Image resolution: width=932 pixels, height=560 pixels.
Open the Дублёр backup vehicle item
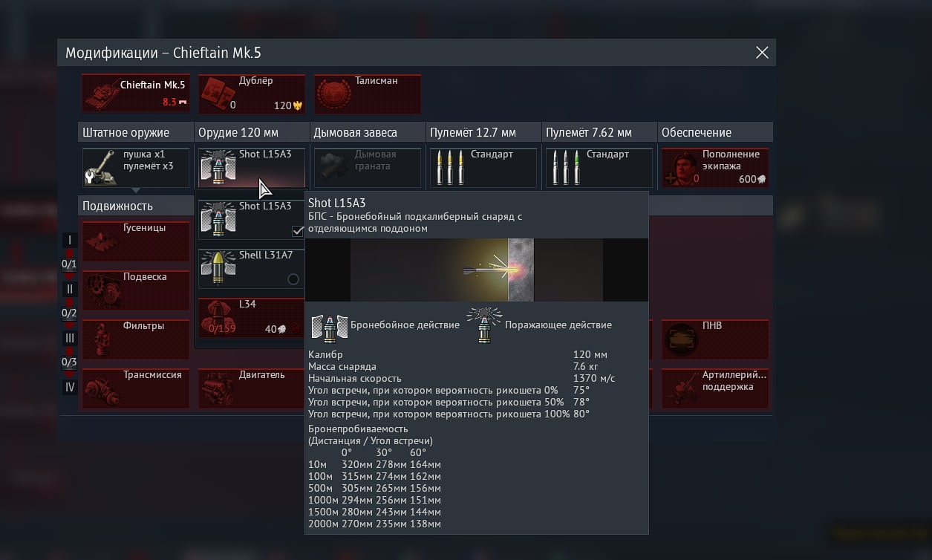click(x=252, y=94)
